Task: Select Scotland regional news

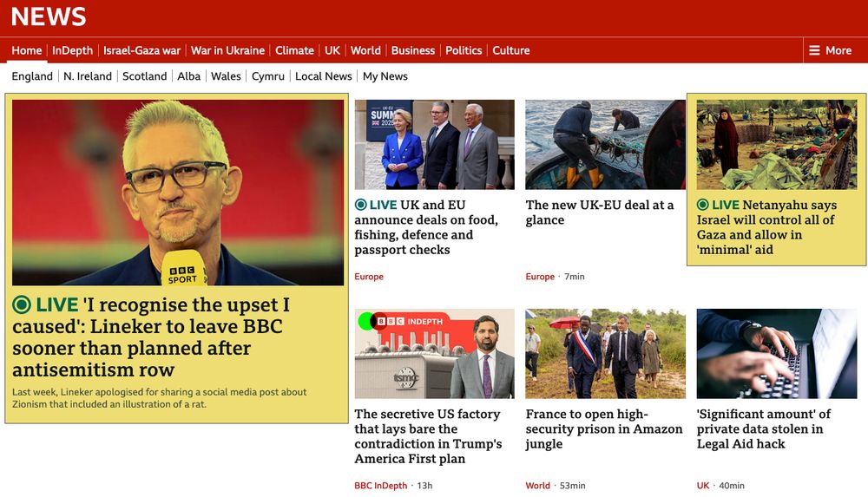Action: click(144, 76)
